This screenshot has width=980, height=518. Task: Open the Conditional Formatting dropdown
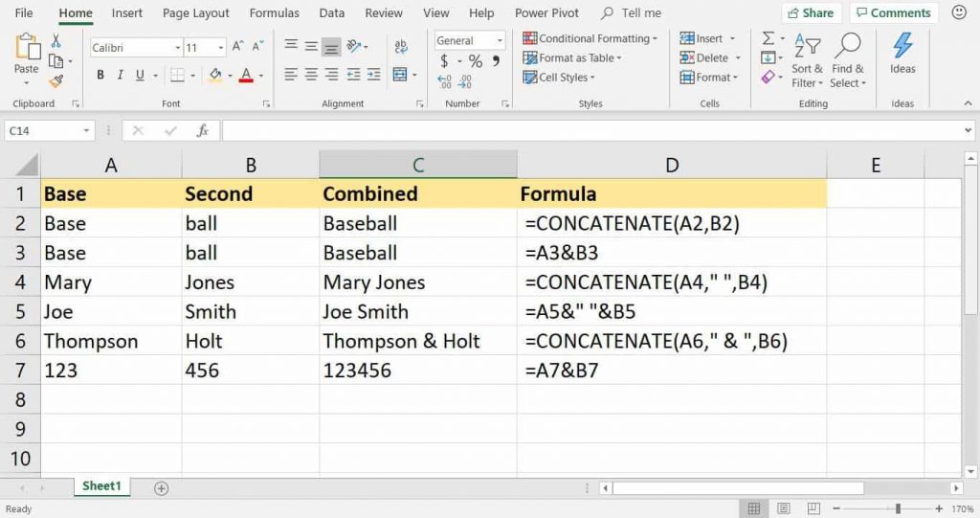pyautogui.click(x=590, y=38)
